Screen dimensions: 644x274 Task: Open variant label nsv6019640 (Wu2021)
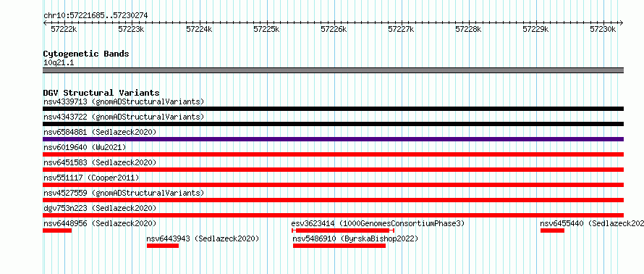pyautogui.click(x=85, y=147)
